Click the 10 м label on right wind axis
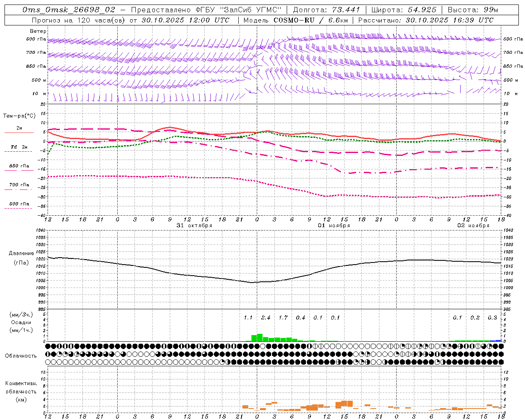The image size is (525, 420). coord(511,94)
